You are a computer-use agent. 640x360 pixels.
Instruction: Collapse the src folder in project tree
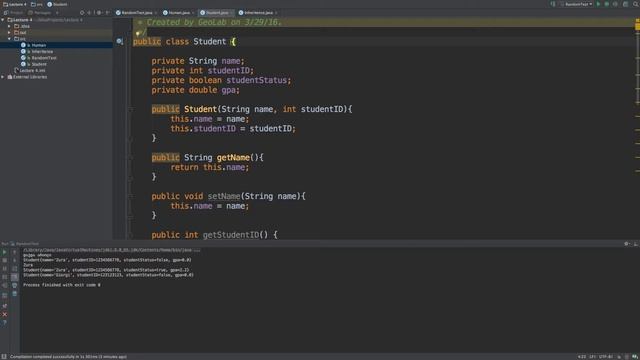(9, 39)
